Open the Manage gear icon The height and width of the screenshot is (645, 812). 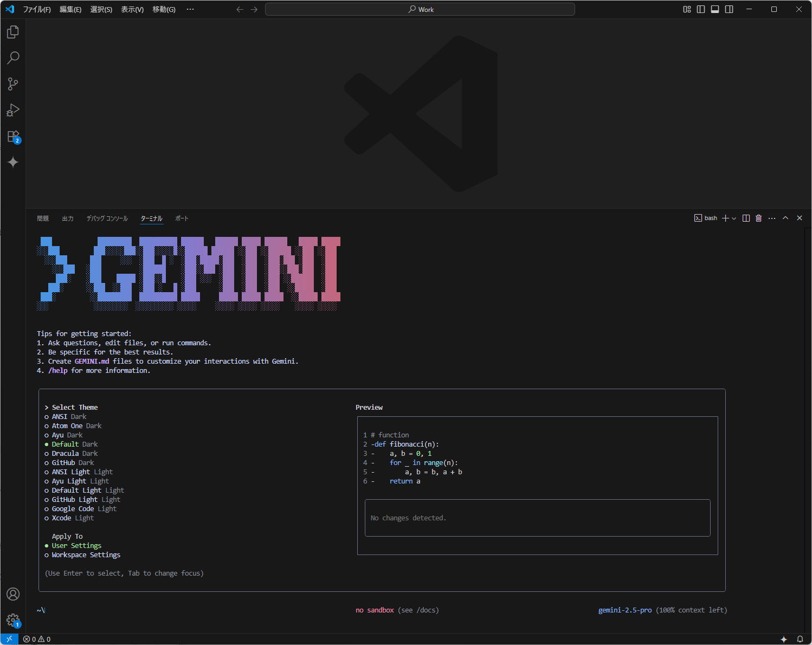coord(13,620)
